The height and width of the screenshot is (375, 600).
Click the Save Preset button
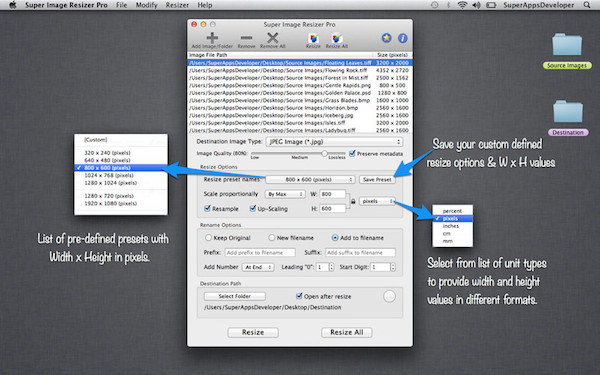tap(377, 179)
